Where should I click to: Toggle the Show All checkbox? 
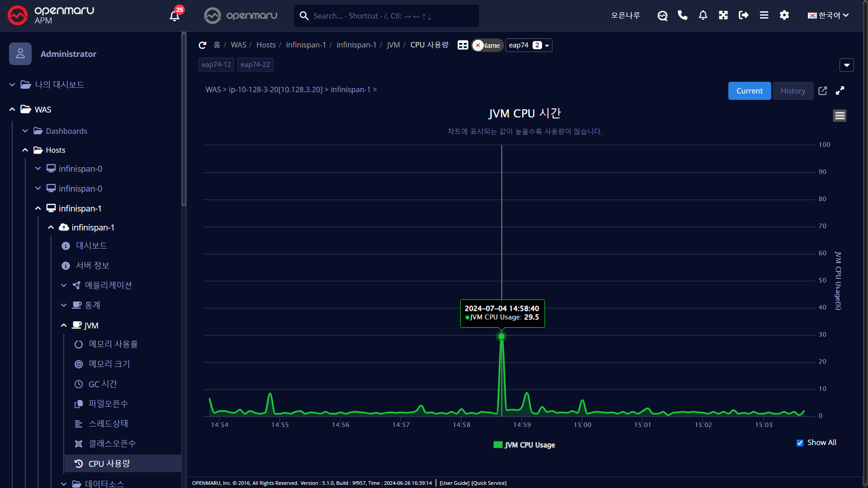point(800,443)
